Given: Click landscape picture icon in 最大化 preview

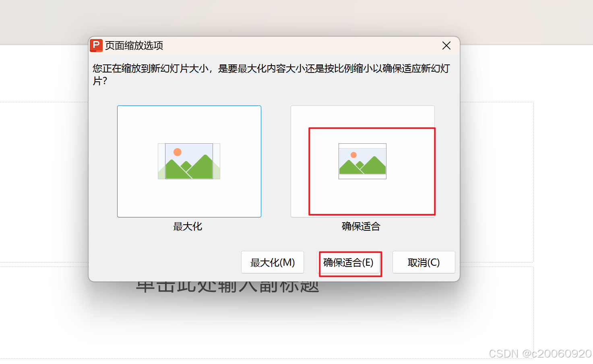Looking at the screenshot, I should tap(189, 161).
